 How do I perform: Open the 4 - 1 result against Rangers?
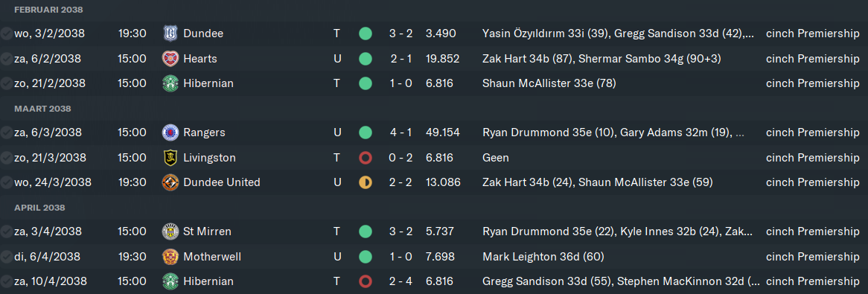point(401,132)
